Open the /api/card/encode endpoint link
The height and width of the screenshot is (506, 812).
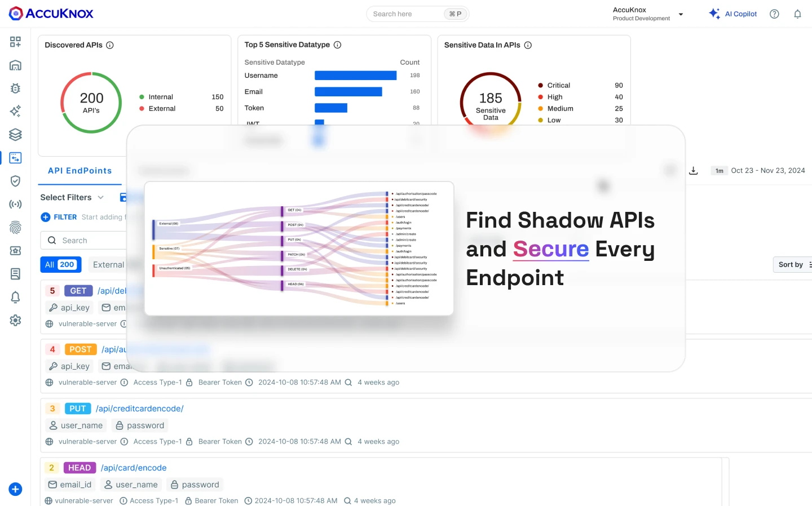click(x=134, y=468)
